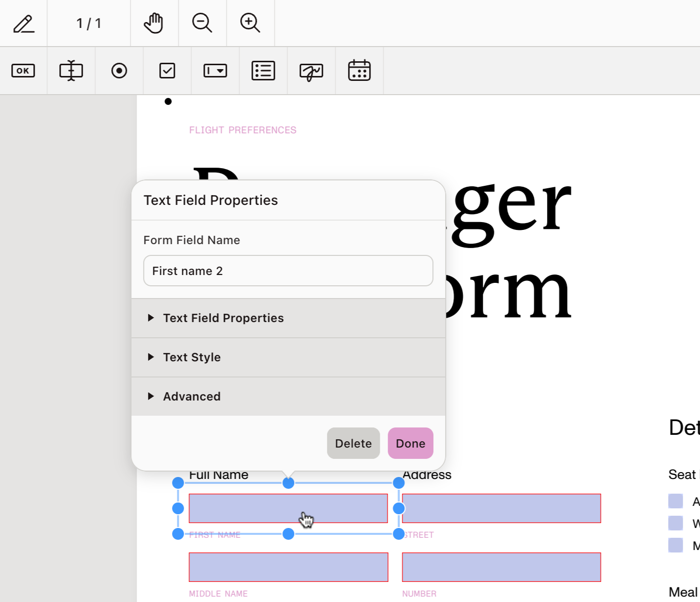This screenshot has height=602, width=700.
Task: Select the text field creation tool
Action: 71,71
